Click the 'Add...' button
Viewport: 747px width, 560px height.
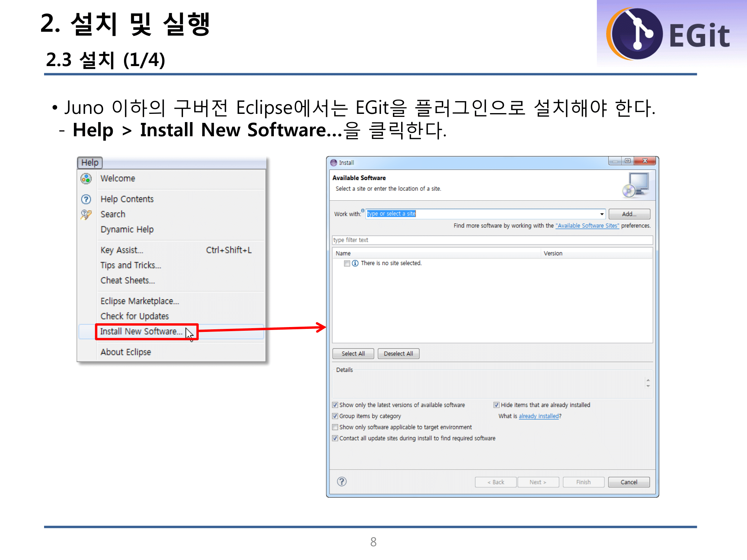pos(629,214)
